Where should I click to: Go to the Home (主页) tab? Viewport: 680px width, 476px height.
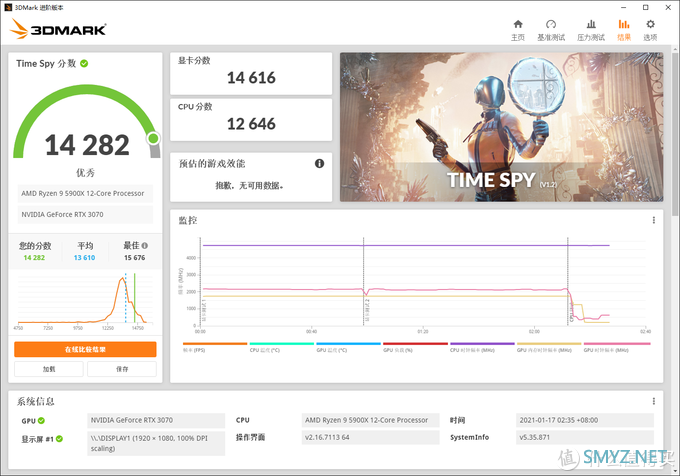coord(518,30)
